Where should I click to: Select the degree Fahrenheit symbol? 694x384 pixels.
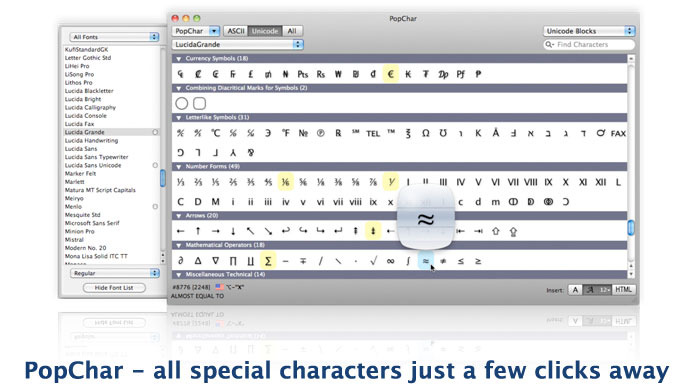click(285, 133)
